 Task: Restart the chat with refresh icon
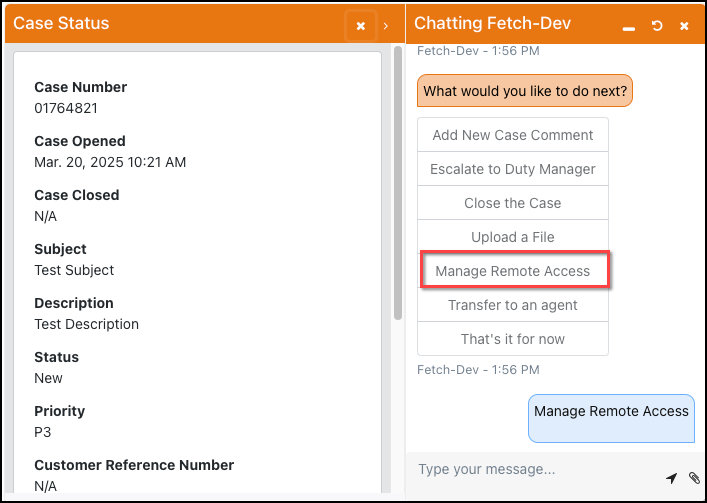657,26
